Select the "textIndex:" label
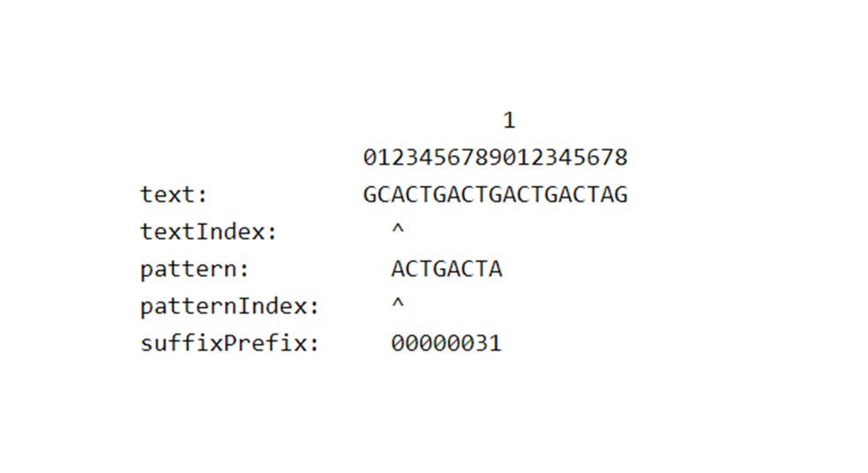The height and width of the screenshot is (473, 868). [x=208, y=232]
